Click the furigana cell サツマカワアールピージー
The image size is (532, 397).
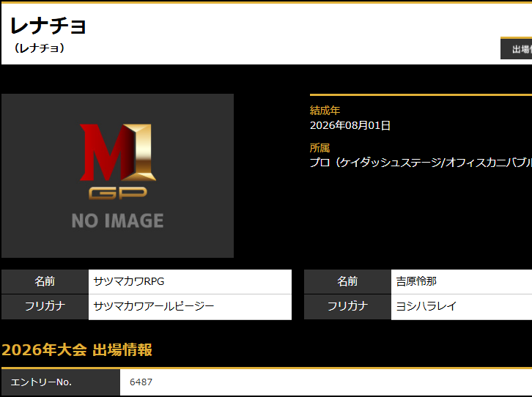coord(190,307)
